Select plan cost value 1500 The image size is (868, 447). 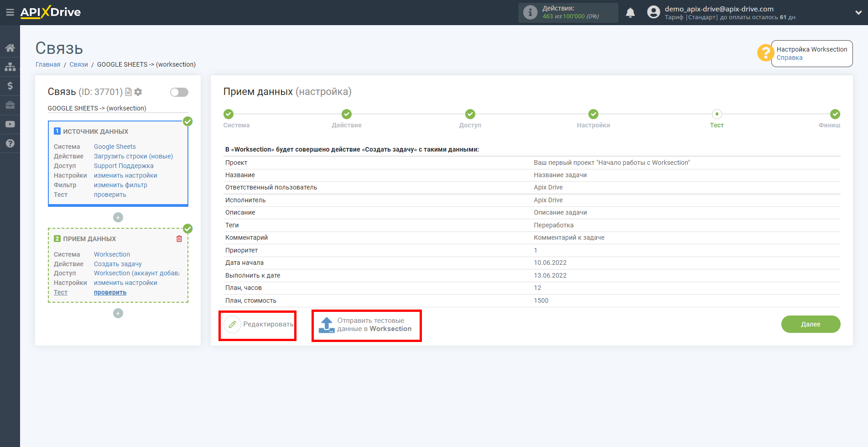click(x=541, y=300)
